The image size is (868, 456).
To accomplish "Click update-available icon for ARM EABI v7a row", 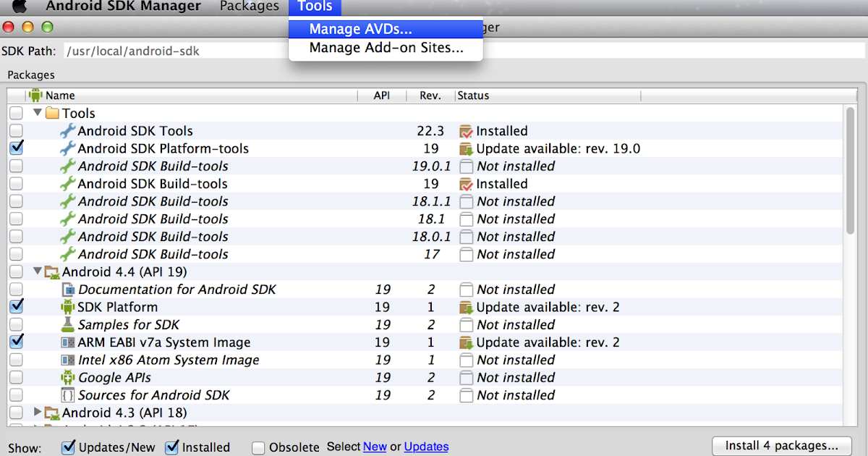I will coord(466,342).
